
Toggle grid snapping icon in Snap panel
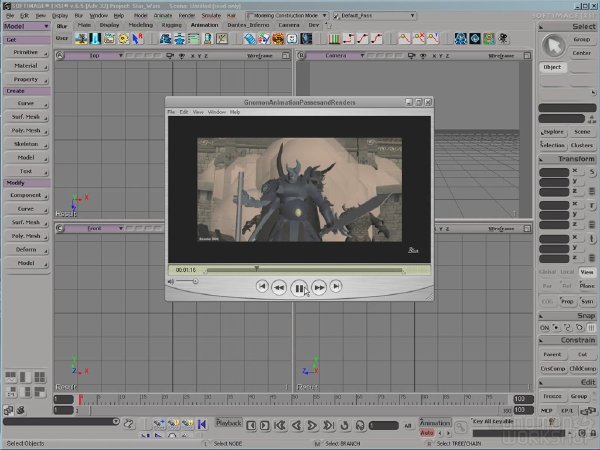(x=591, y=328)
